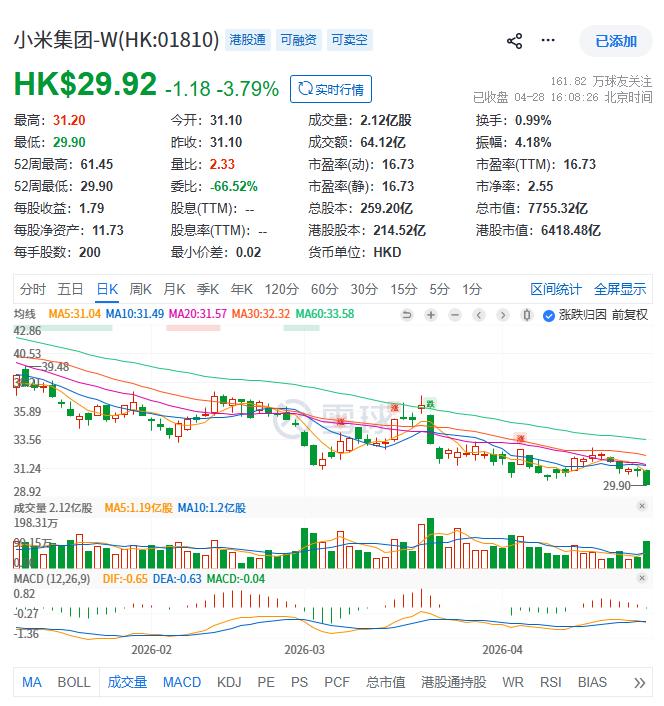Viewport: 664px width, 706px height.
Task: Click the chart reset/undo arrow icon
Action: pos(407,315)
